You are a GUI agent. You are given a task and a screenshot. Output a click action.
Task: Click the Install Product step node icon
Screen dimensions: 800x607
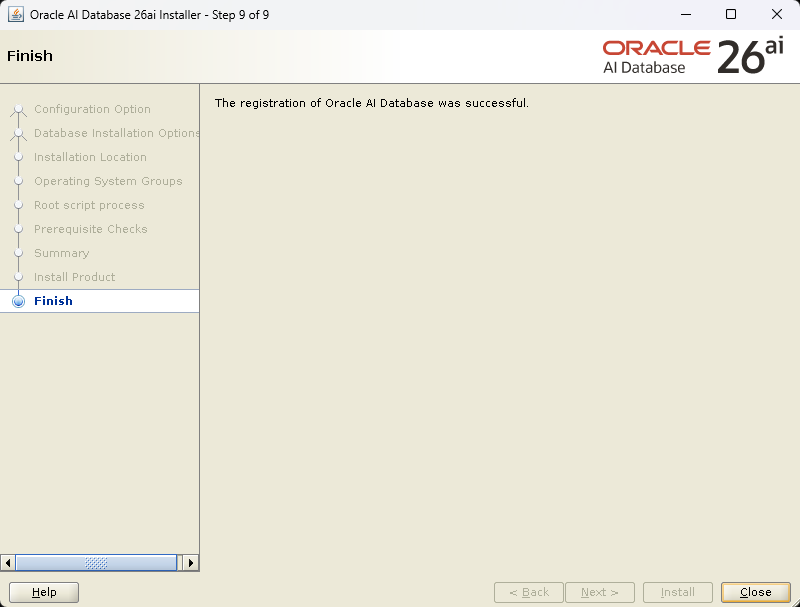point(18,277)
